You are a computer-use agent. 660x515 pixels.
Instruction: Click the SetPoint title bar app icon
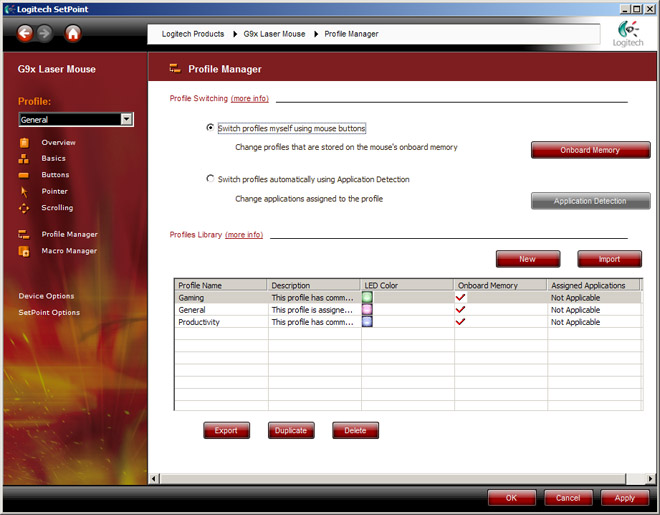tap(10, 9)
